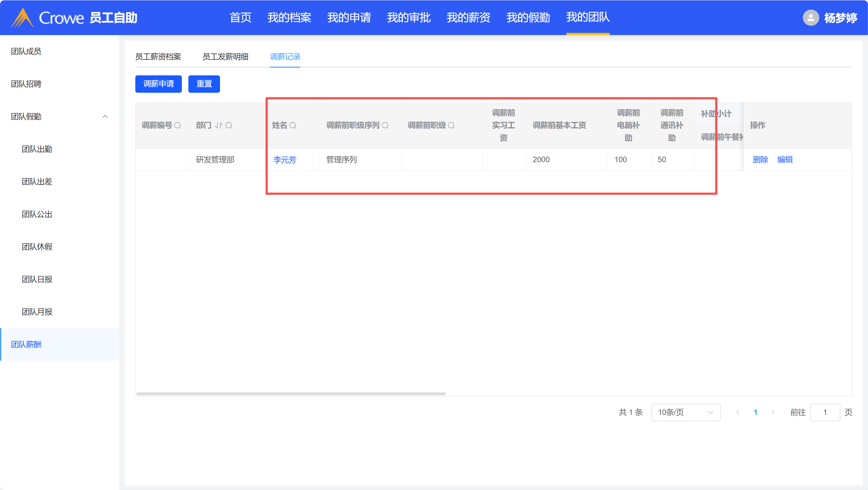Click the horizontal table scrollbar
868x490 pixels.
(290, 393)
